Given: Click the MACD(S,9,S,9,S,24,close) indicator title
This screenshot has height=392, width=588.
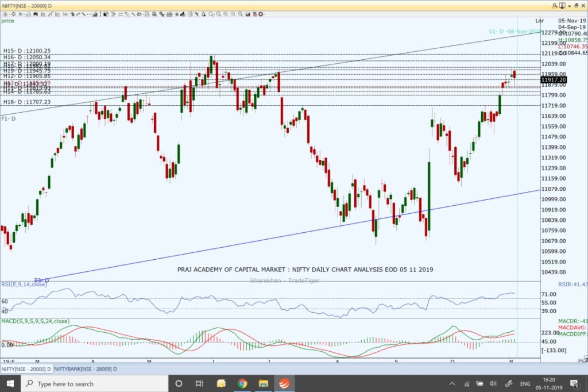Looking at the screenshot, I should [x=35, y=321].
